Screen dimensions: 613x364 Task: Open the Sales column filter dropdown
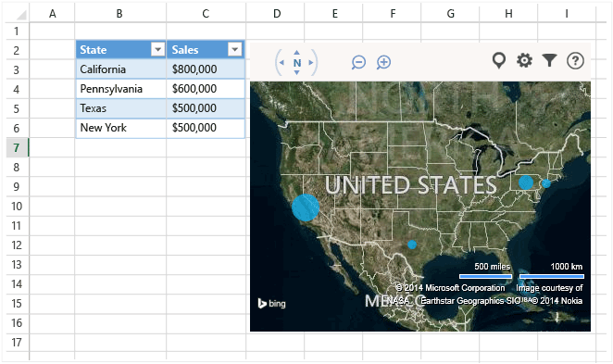click(x=235, y=50)
